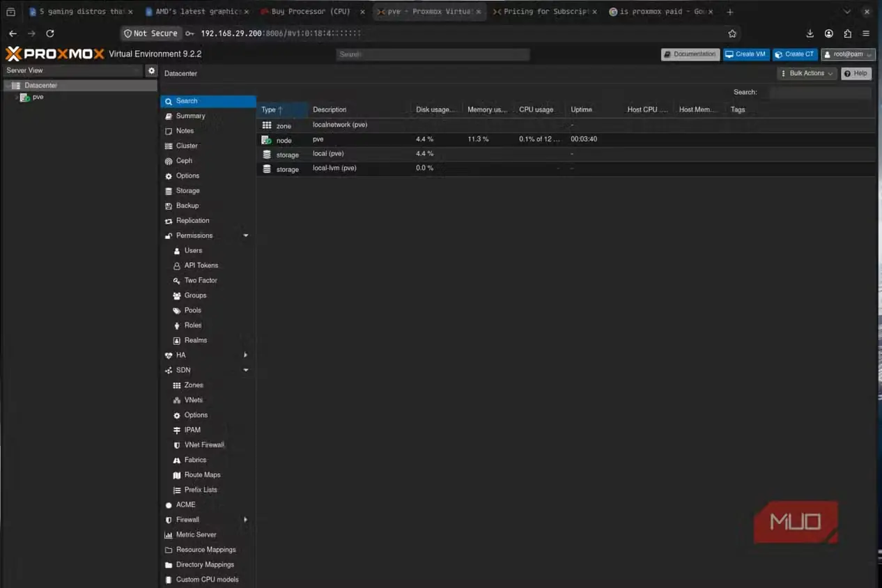Viewport: 882px width, 588px height.
Task: Click the Pools tags icon
Action: 177,311
